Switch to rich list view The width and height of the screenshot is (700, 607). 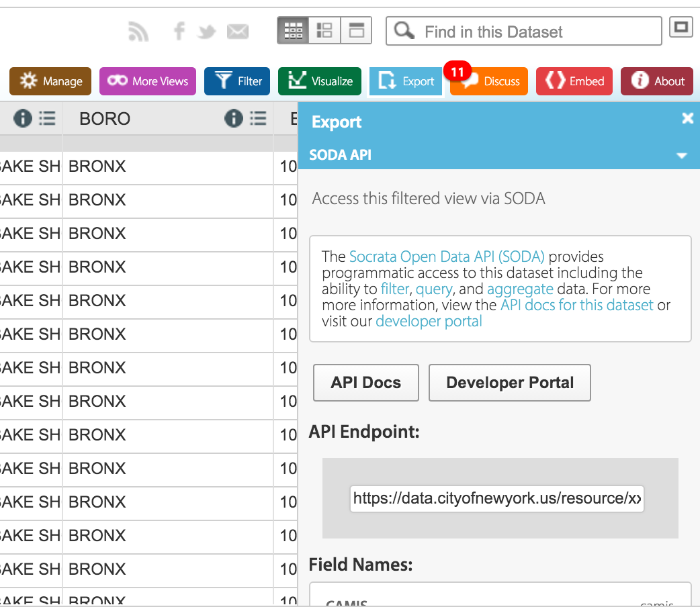tap(324, 31)
